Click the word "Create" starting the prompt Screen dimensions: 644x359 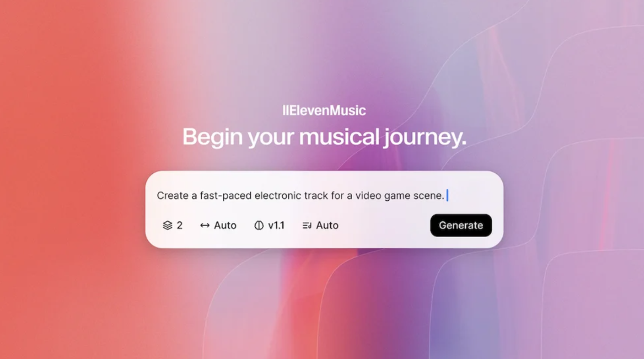172,196
